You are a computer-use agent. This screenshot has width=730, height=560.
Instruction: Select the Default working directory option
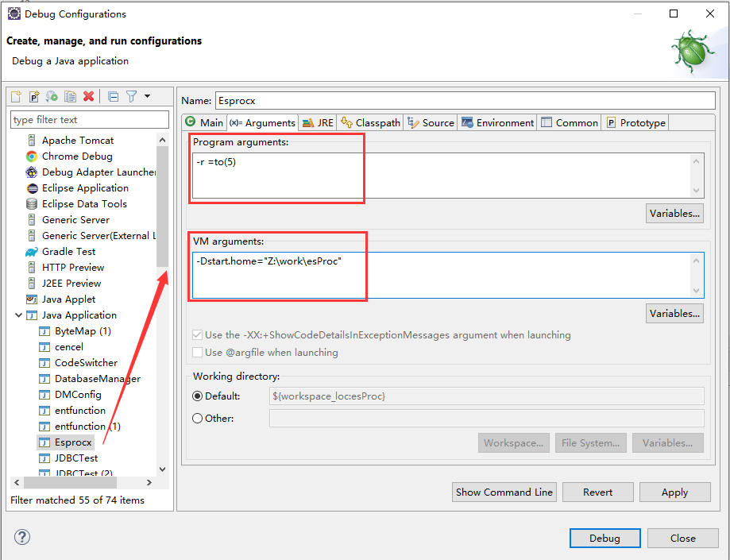(198, 396)
